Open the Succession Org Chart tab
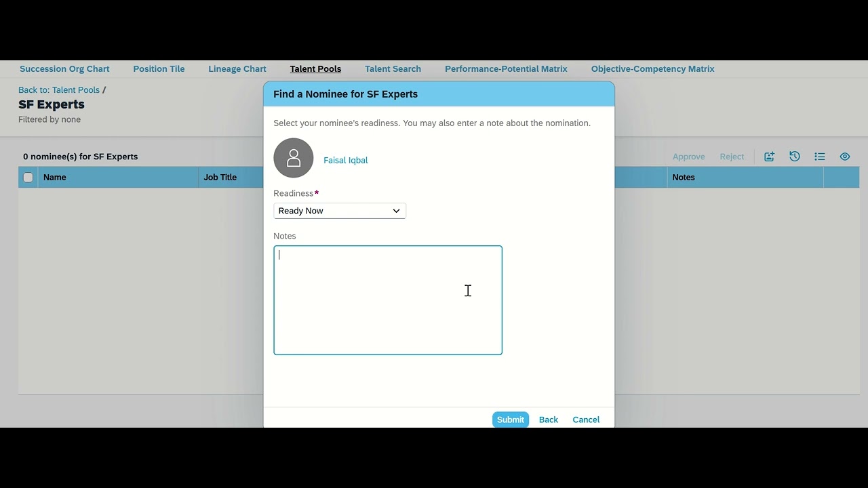The image size is (868, 488). [x=64, y=68]
